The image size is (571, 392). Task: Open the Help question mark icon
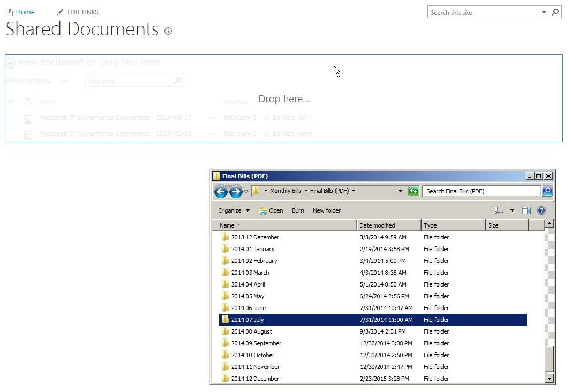point(542,210)
